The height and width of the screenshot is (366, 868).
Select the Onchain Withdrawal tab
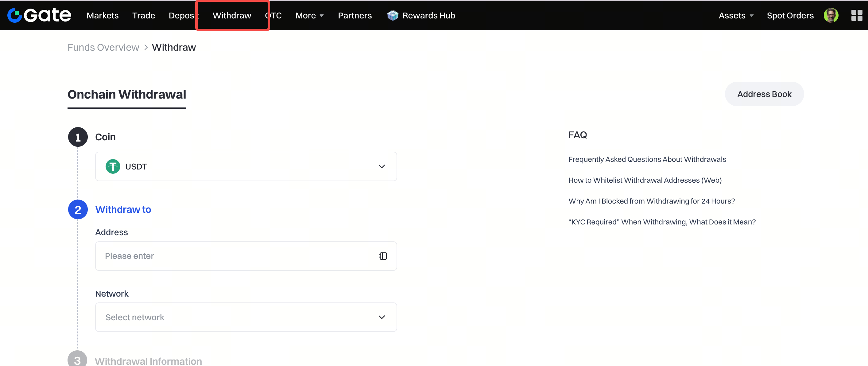(x=127, y=94)
